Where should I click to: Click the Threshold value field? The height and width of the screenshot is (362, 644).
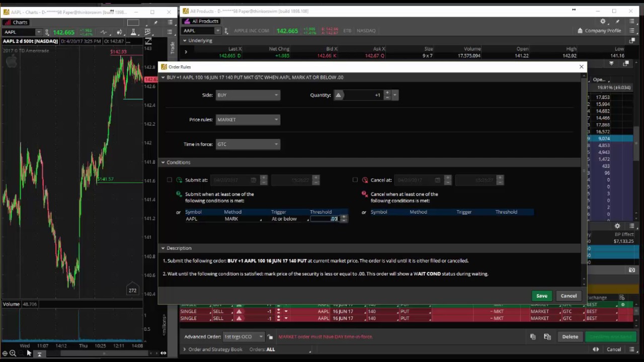click(x=325, y=219)
